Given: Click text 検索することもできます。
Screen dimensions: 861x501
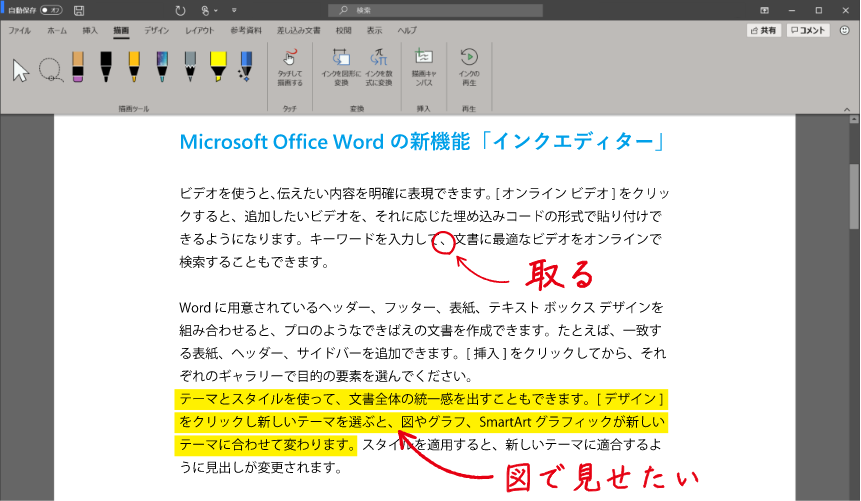Looking at the screenshot, I should click(255, 262).
